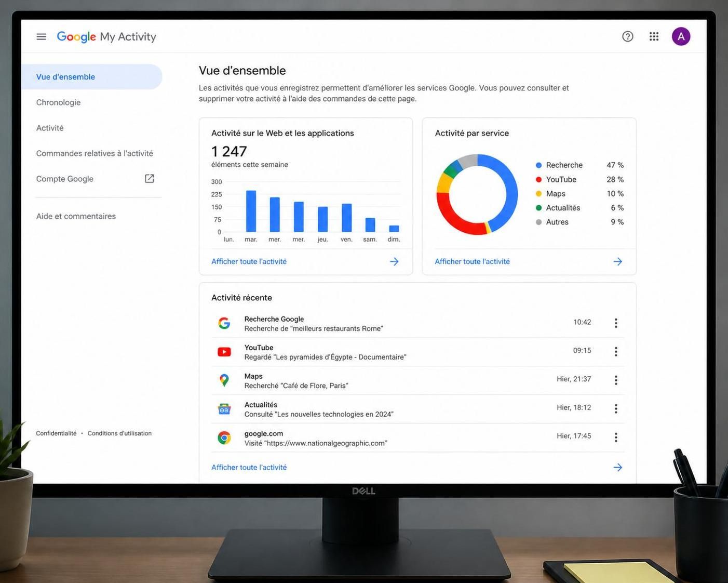Click Afficher toute l'activité under bar chart
The height and width of the screenshot is (583, 728).
pos(249,261)
